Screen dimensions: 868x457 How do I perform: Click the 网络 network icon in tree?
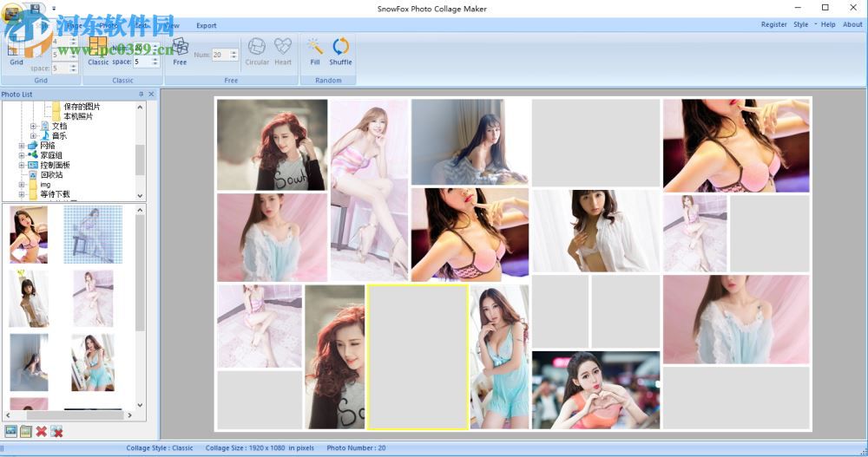click(x=33, y=146)
